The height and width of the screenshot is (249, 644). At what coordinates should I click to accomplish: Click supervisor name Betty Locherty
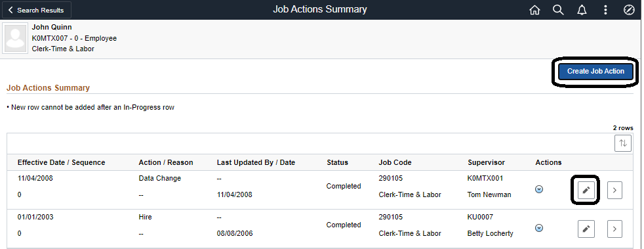coord(491,233)
